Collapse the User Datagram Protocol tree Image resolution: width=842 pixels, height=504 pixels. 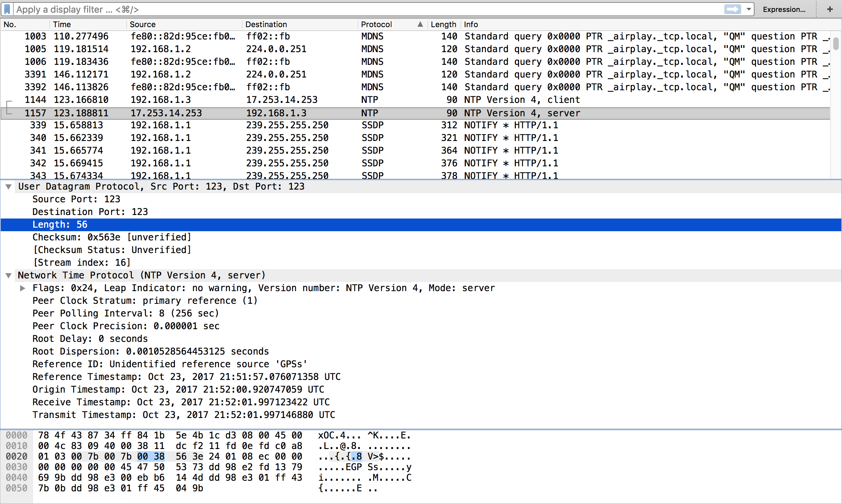pyautogui.click(x=9, y=187)
